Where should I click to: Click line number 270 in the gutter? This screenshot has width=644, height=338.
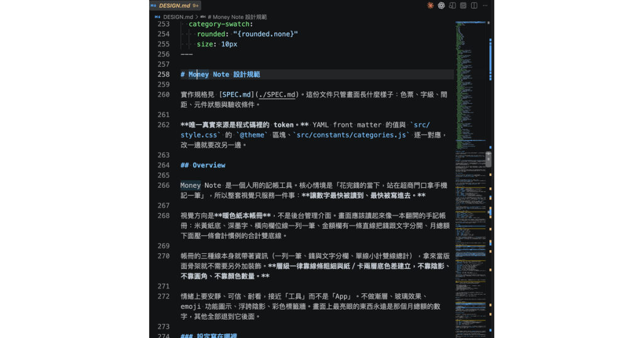point(164,256)
